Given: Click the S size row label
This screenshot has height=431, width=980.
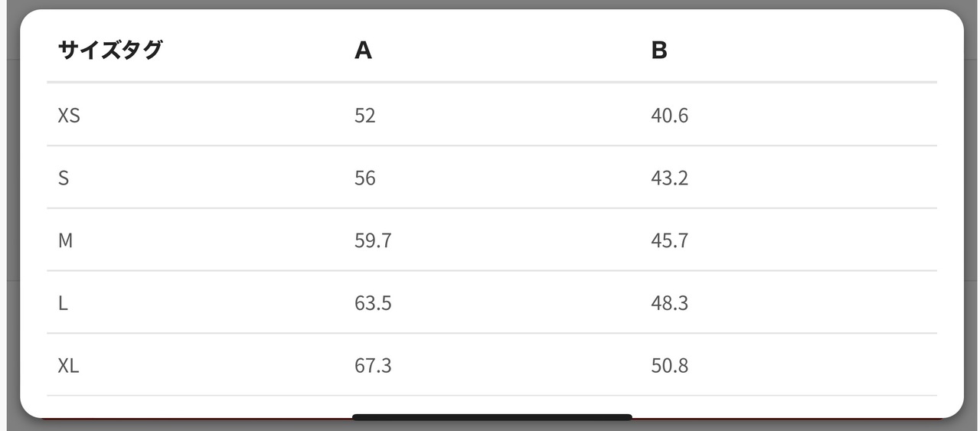Looking at the screenshot, I should click(64, 178).
